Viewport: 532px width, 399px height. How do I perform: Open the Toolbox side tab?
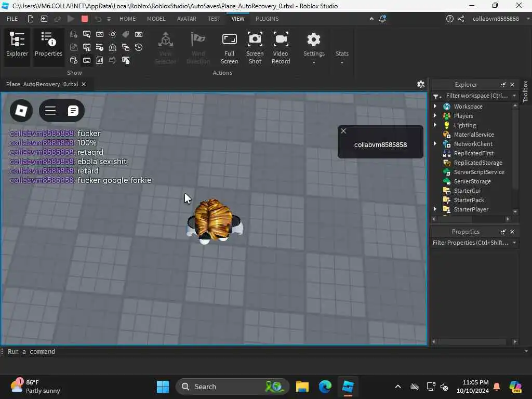(525, 91)
